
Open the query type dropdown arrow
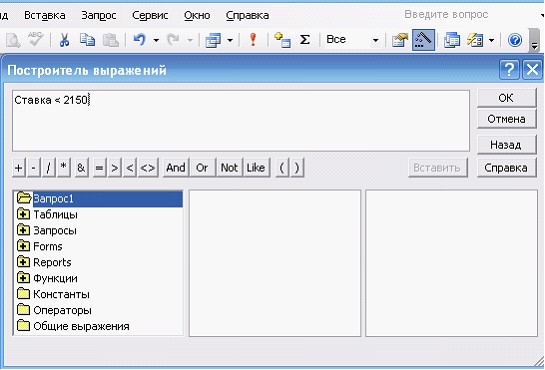pos(230,41)
